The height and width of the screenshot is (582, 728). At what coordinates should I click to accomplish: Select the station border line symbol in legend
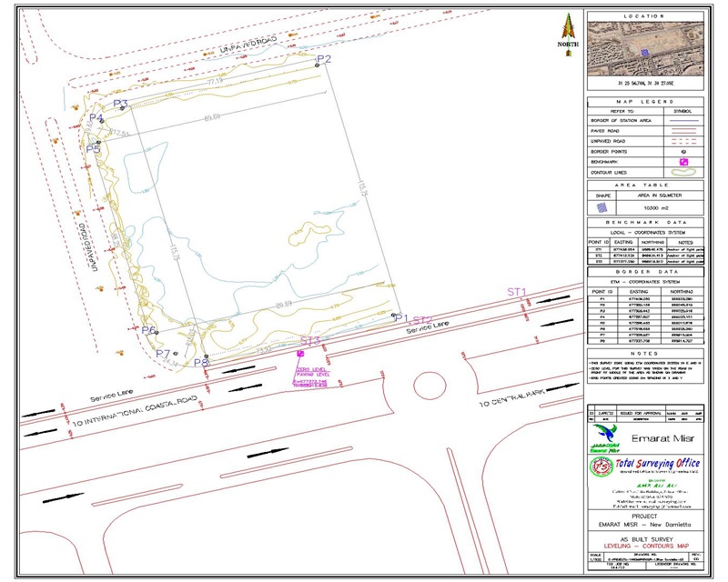pos(683,121)
